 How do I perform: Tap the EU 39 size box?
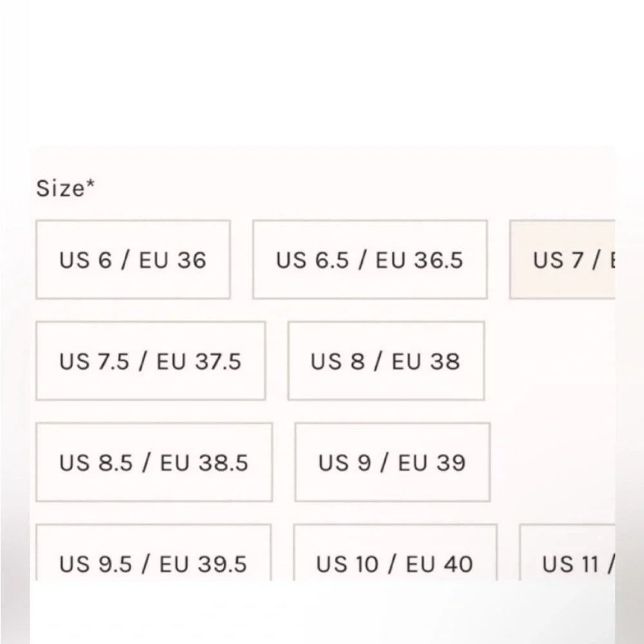pyautogui.click(x=392, y=462)
